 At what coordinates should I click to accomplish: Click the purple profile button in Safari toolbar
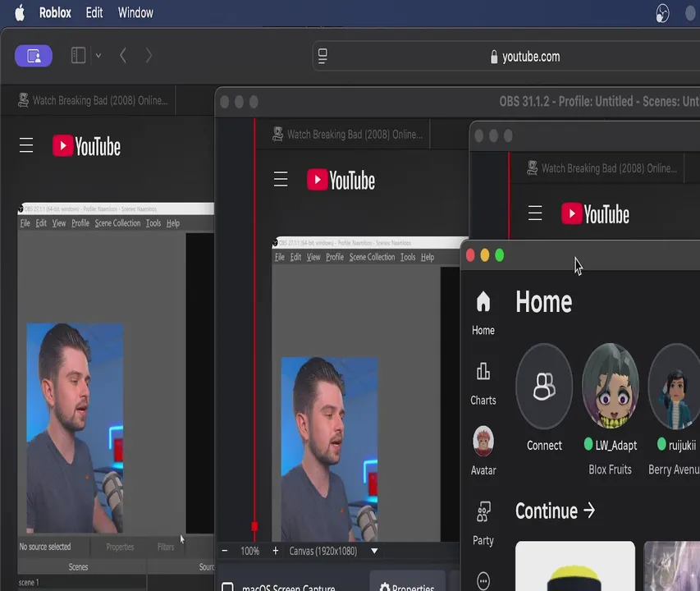coord(34,56)
